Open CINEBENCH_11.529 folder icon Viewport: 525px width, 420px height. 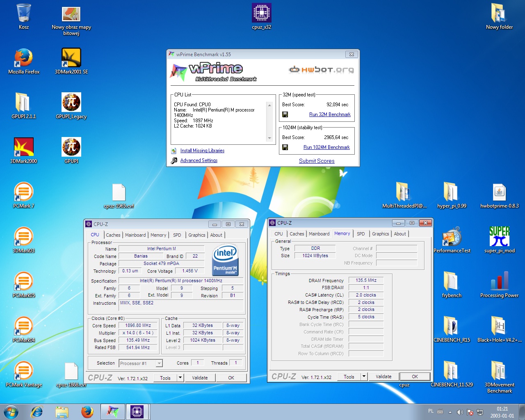click(x=452, y=374)
